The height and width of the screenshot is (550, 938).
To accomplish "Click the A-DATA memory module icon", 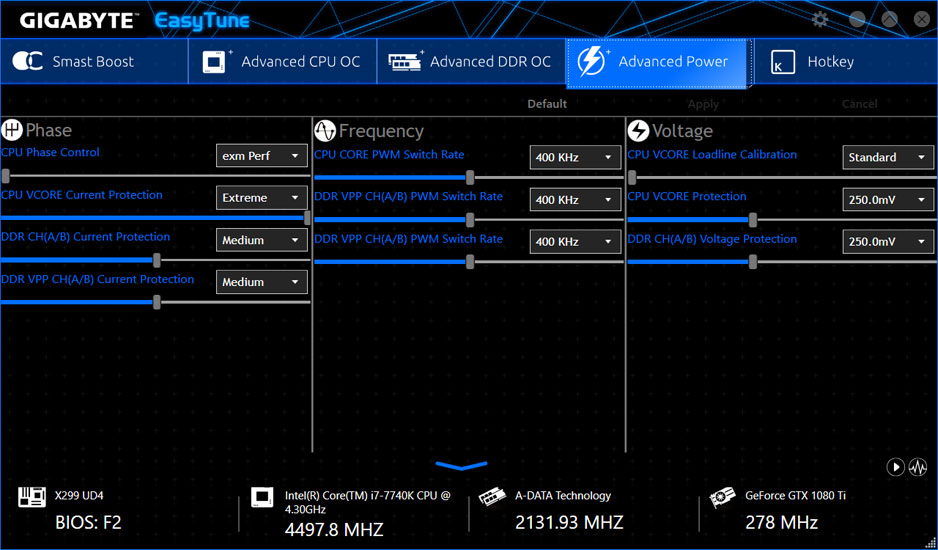I will (492, 497).
